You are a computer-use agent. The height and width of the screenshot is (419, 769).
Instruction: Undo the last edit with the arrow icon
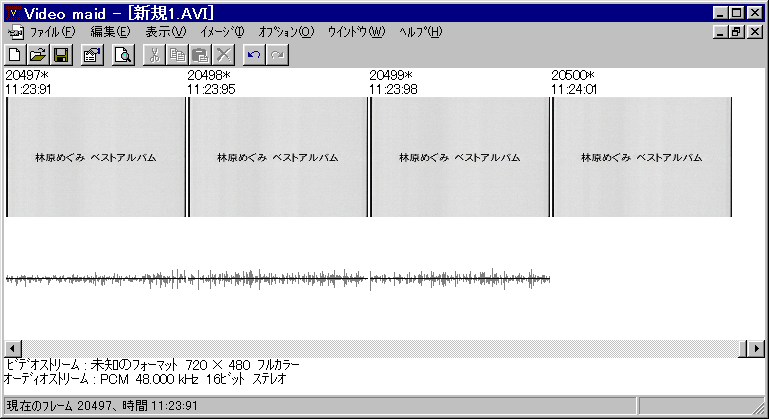[x=254, y=55]
